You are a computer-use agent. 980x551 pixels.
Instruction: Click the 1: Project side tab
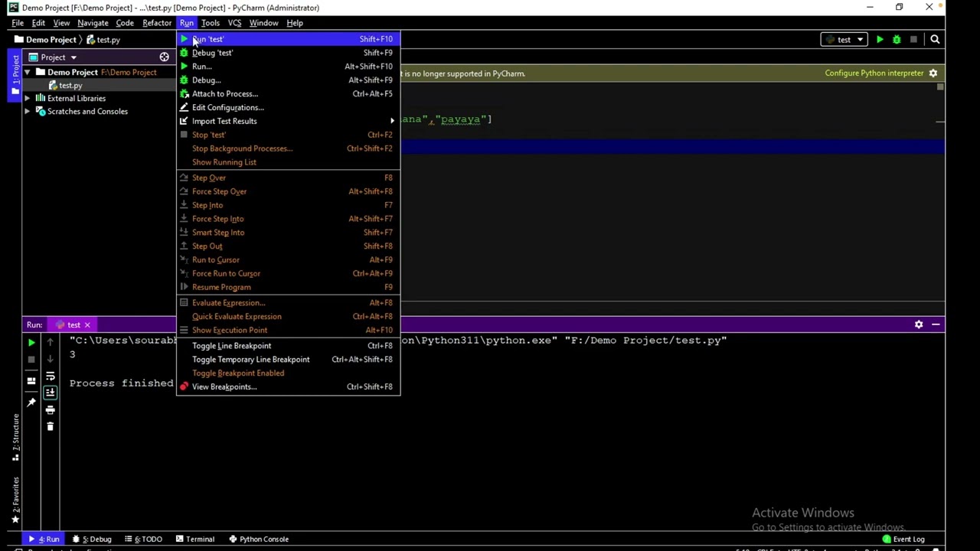pyautogui.click(x=15, y=74)
